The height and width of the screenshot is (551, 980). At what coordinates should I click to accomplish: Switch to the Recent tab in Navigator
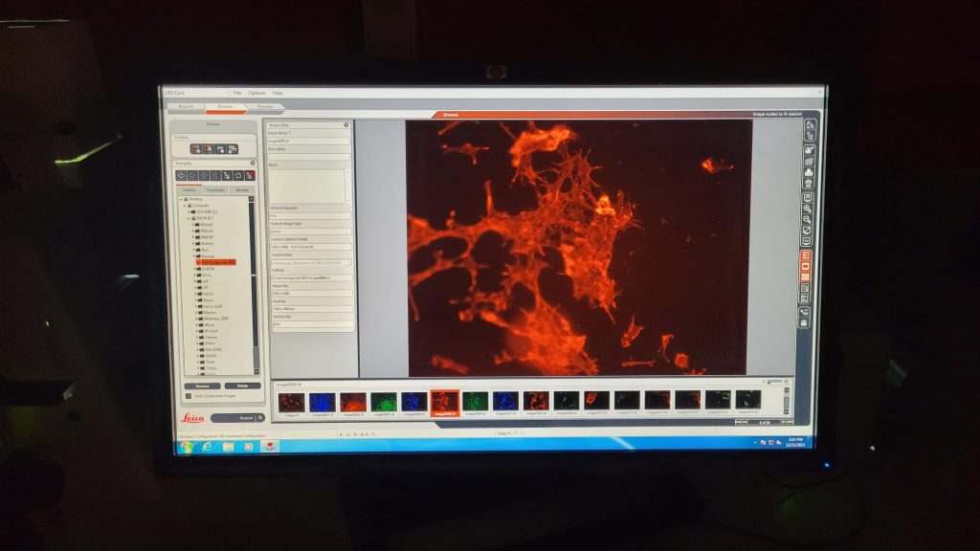click(x=242, y=190)
